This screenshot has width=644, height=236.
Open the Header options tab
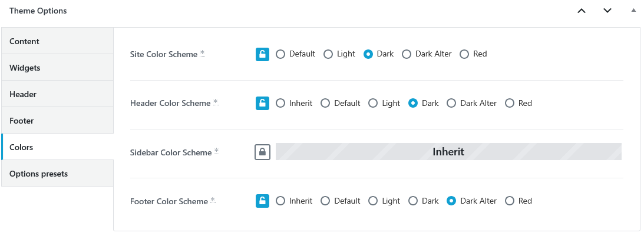coord(58,94)
